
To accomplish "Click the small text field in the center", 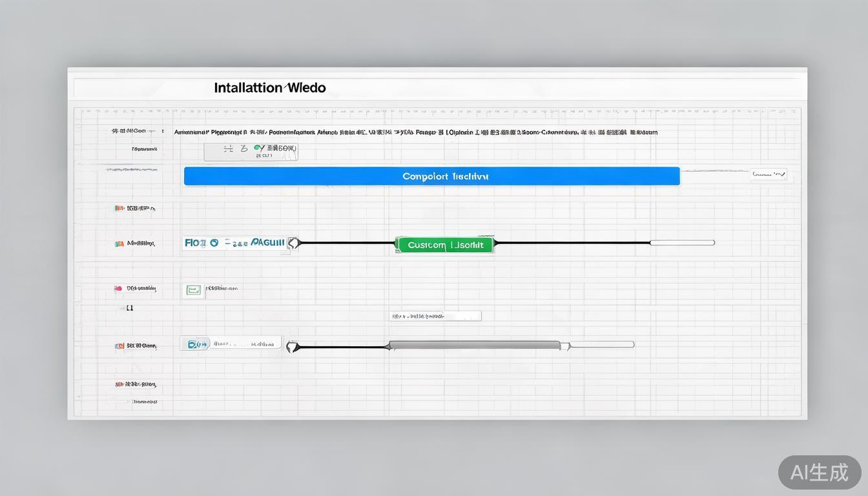I will (435, 316).
